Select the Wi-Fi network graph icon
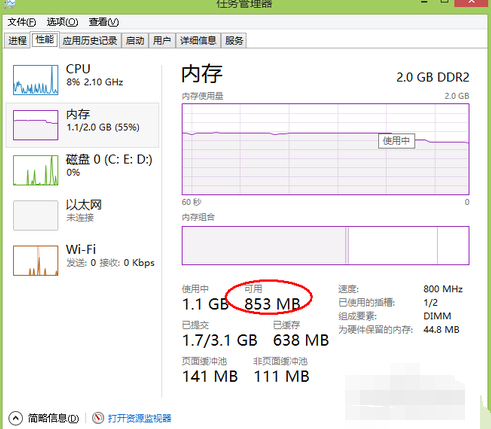The image size is (491, 429). click(x=36, y=261)
